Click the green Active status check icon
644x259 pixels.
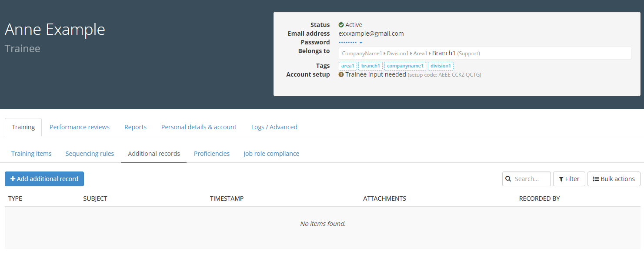click(x=341, y=25)
